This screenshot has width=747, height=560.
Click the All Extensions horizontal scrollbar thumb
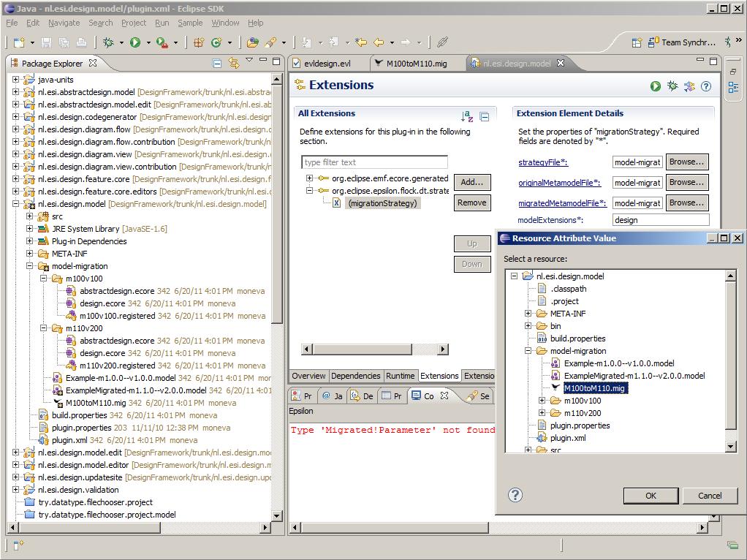362,349
